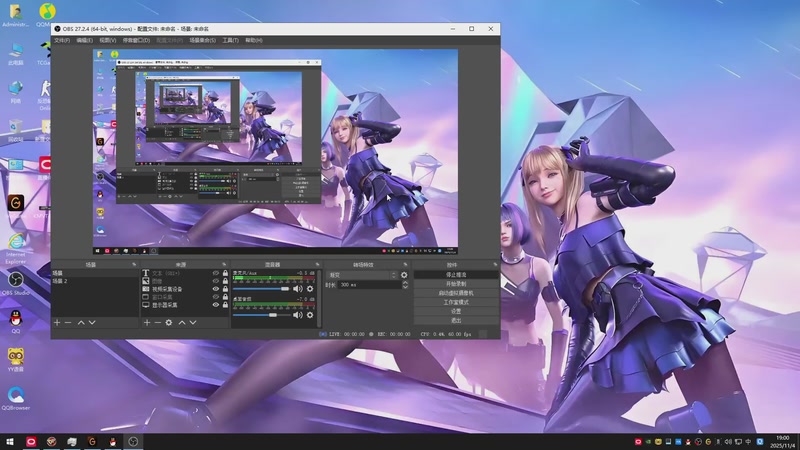Open the Windows Start menu
Image resolution: width=800 pixels, height=450 pixels.
coord(10,442)
